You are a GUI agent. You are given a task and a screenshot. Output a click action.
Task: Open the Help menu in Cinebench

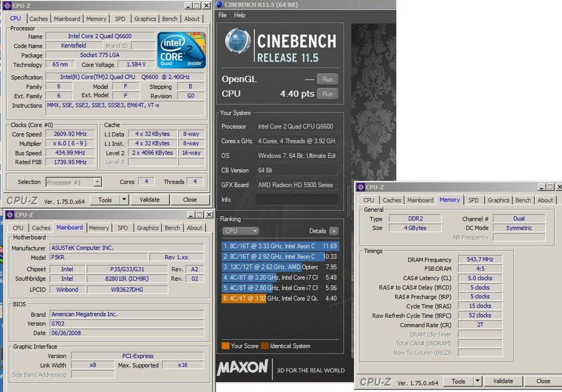240,15
